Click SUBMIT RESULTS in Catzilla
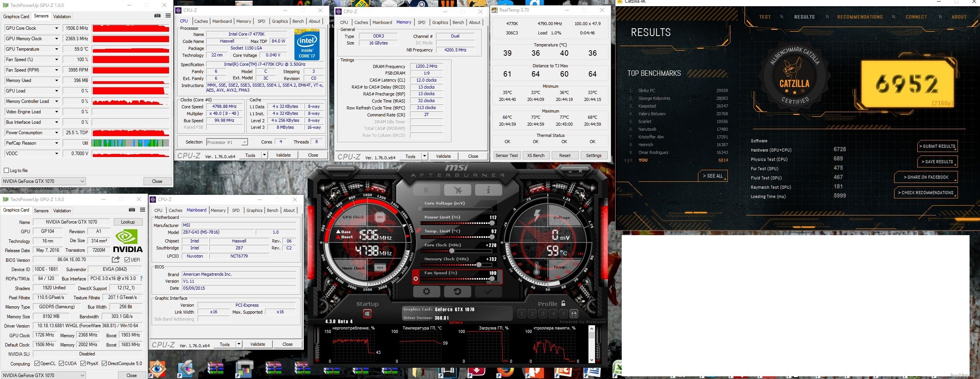This screenshot has height=379, width=980. pos(937,146)
